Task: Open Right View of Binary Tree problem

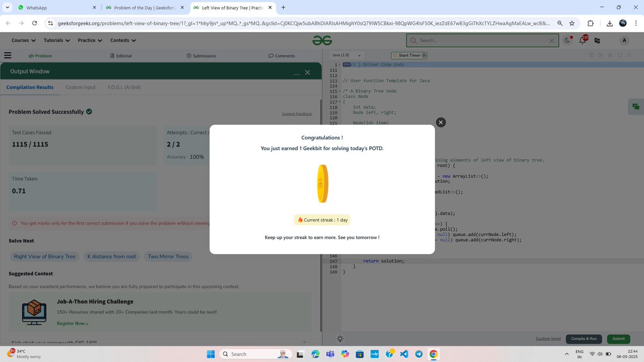Action: (x=45, y=256)
